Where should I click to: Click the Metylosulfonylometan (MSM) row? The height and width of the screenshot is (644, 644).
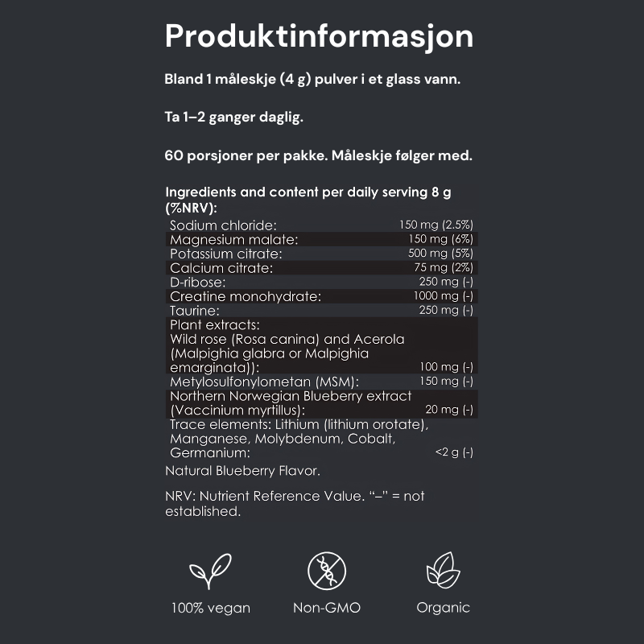pyautogui.click(x=321, y=381)
